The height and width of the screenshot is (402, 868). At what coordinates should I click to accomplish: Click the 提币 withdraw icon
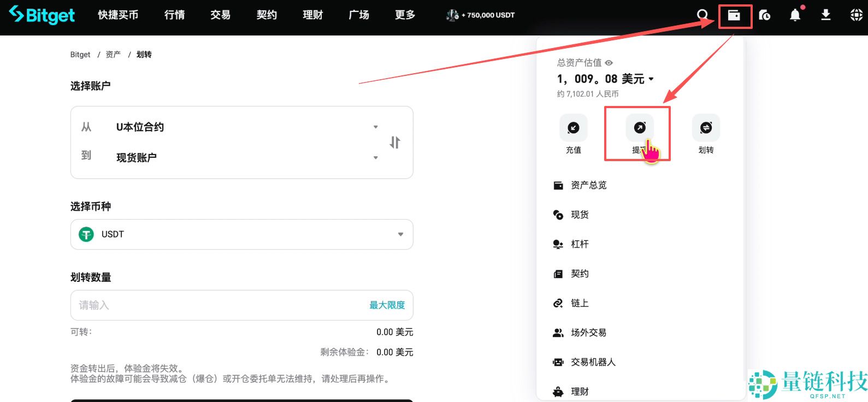(640, 128)
